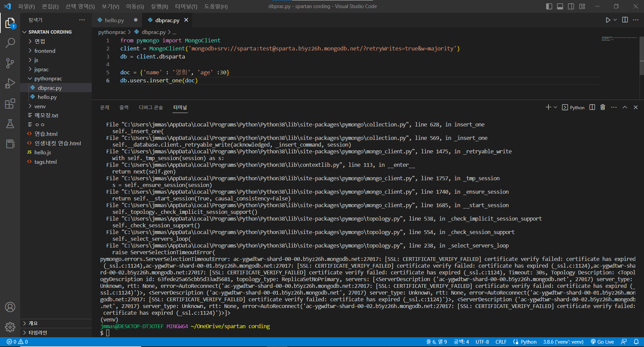This screenshot has height=347, width=644.
Task: Maximize the panel size with chevron up
Action: (625, 107)
